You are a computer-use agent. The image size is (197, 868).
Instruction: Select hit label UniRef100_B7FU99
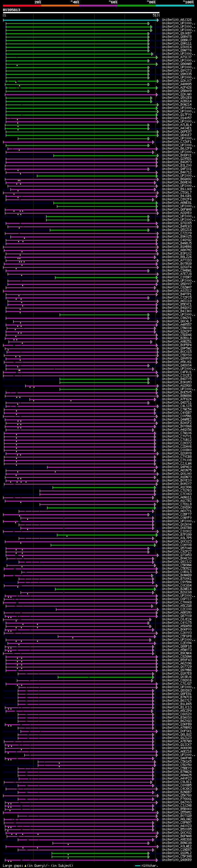[177, 535]
